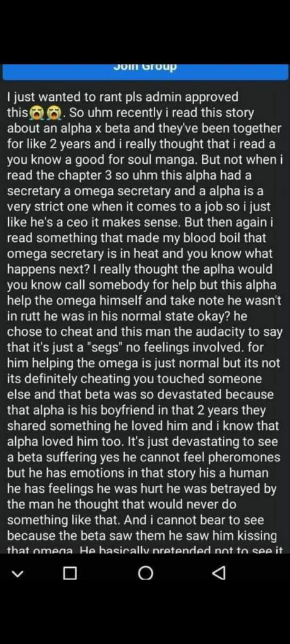Image resolution: width=290 pixels, height=644 pixels.
Task: Open recent apps via square icon
Action: [70, 573]
